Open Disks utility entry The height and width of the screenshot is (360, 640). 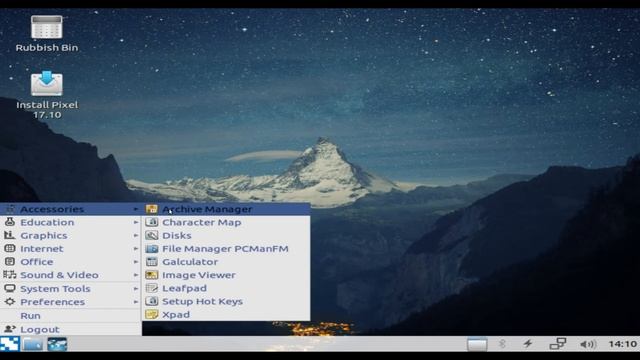226,236
